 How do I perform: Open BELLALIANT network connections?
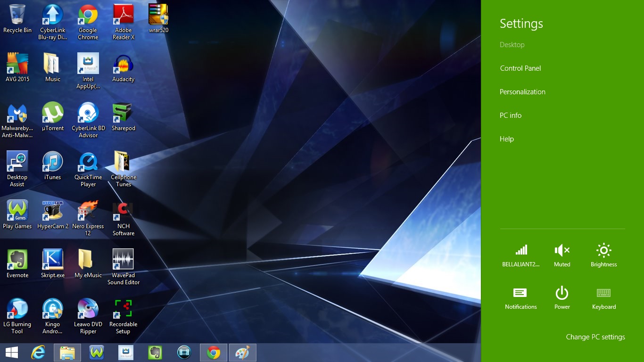[521, 255]
